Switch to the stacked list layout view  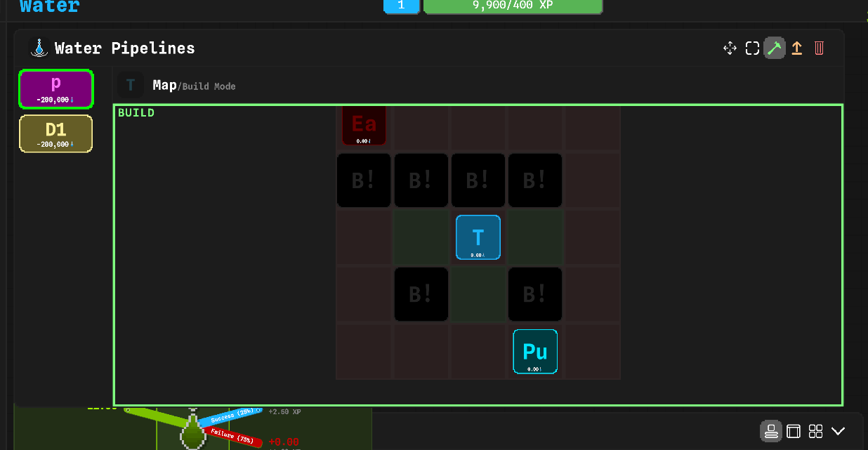coord(771,431)
